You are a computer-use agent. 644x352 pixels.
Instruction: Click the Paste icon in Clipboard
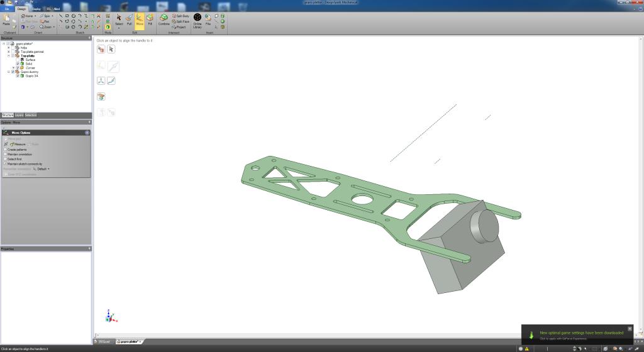tap(6, 19)
